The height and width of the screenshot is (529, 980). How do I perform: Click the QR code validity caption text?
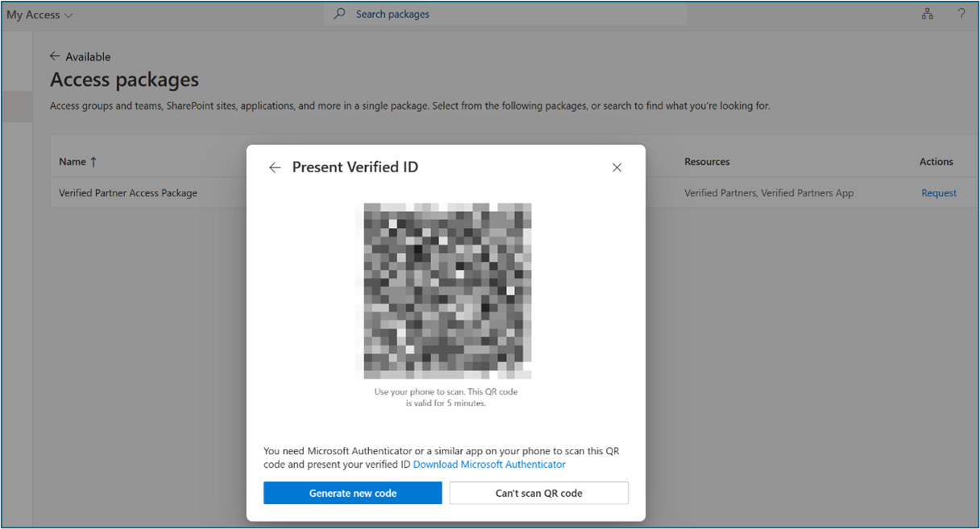pos(446,398)
